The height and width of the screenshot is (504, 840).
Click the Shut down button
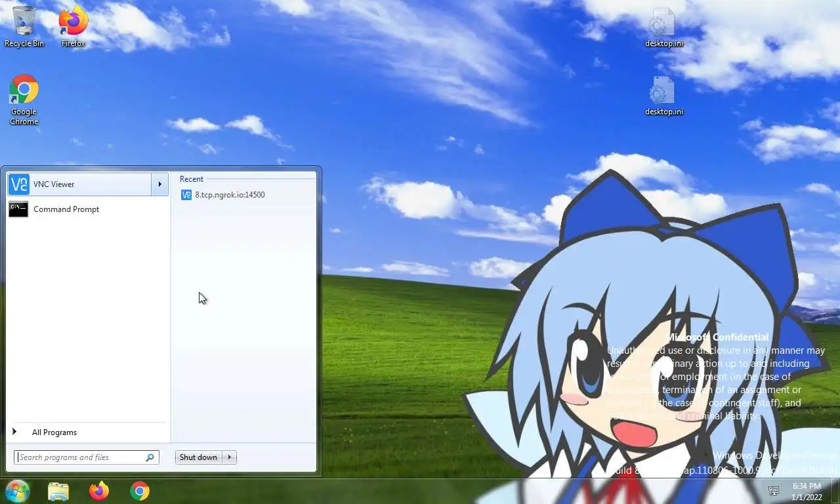click(x=198, y=457)
